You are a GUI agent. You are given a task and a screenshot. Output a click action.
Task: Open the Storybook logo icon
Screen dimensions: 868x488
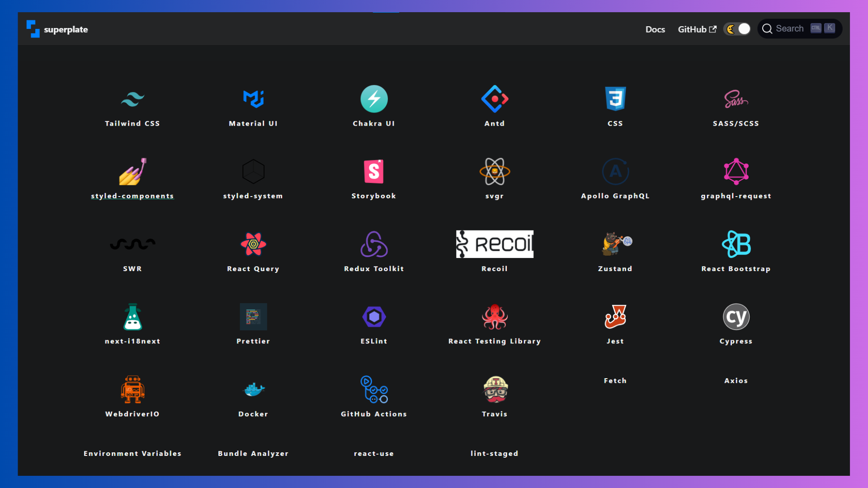coord(374,172)
